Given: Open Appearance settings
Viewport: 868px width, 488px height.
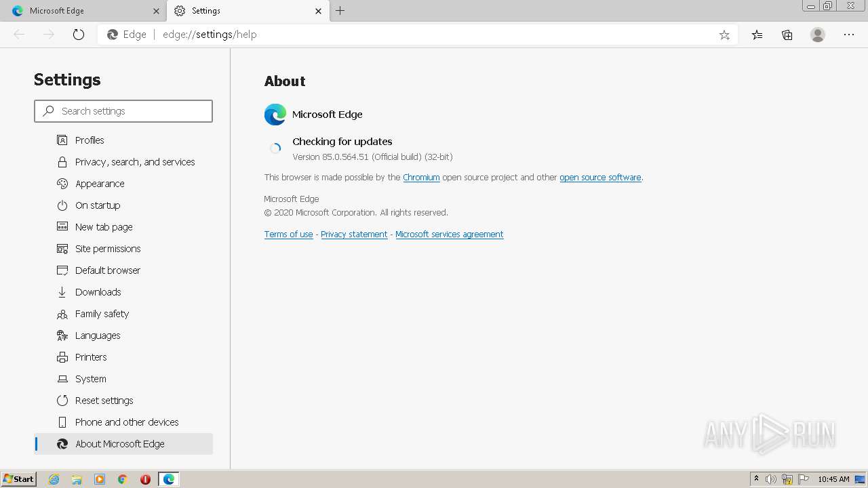Looking at the screenshot, I should pyautogui.click(x=123, y=184).
